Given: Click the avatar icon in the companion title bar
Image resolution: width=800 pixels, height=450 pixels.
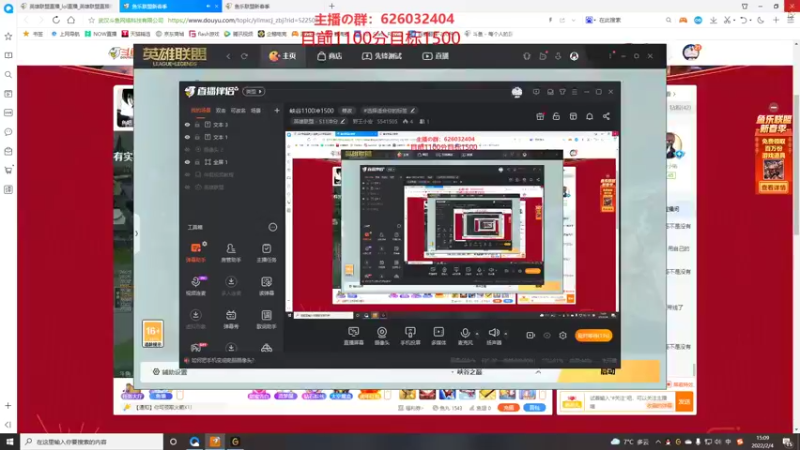Looking at the screenshot, I should coord(517,92).
